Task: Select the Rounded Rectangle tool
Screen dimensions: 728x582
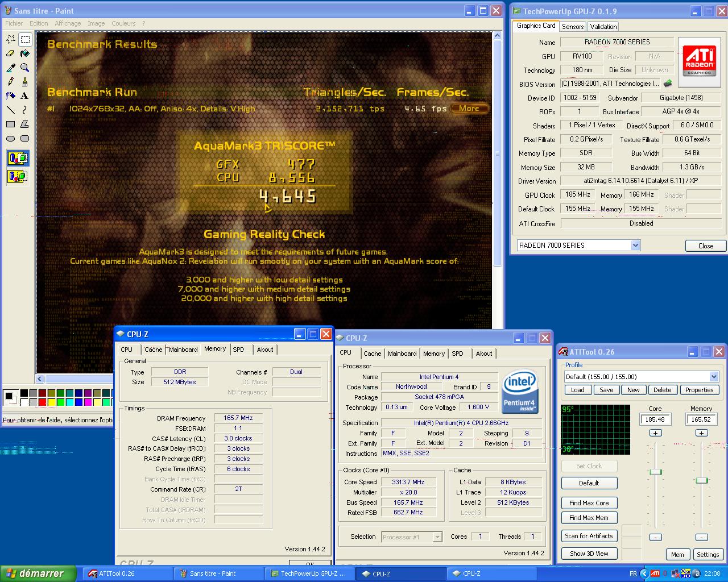Action: coord(25,139)
